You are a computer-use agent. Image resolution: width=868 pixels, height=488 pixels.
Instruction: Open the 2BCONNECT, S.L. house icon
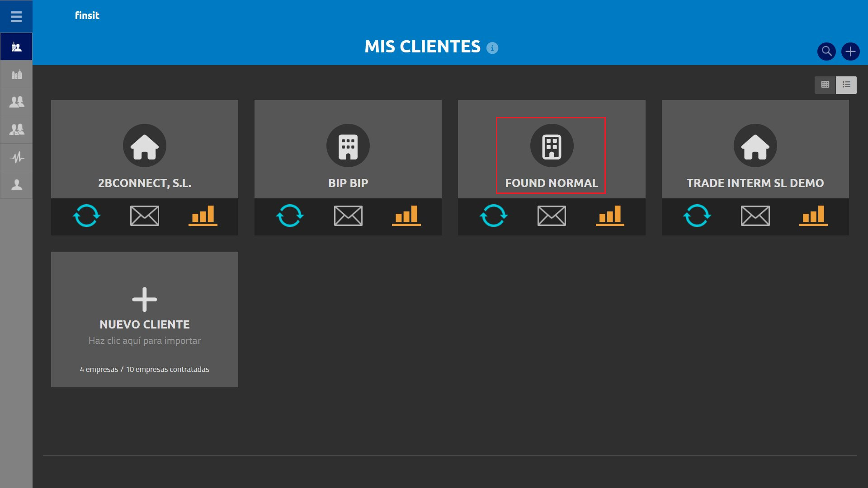coord(145,145)
